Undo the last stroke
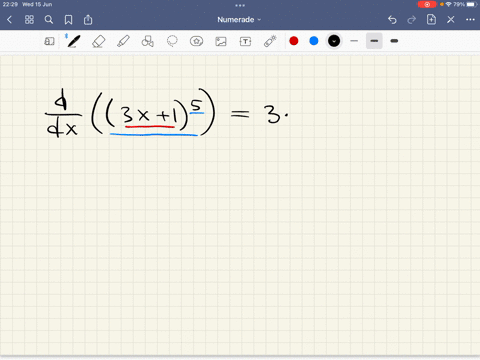 [392, 20]
